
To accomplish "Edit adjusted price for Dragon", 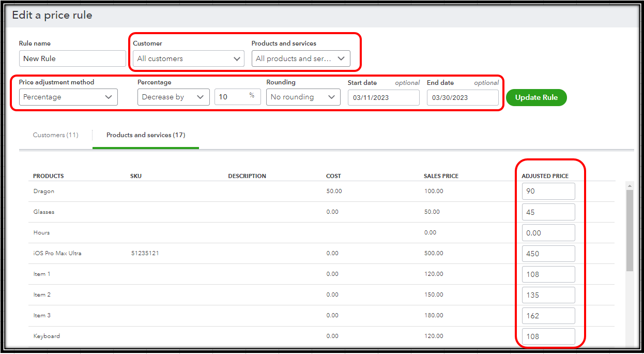I will [x=548, y=191].
